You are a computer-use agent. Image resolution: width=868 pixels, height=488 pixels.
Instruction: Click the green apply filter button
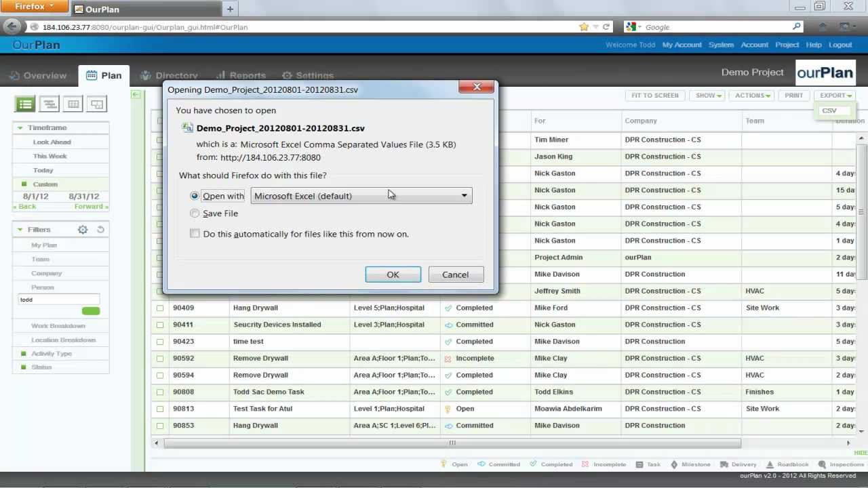coord(91,311)
